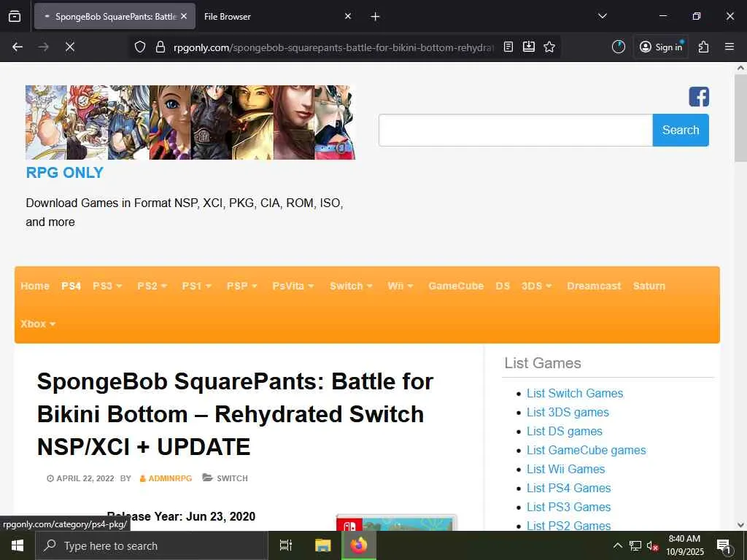Click Windows taskbar search box

pyautogui.click(x=152, y=545)
